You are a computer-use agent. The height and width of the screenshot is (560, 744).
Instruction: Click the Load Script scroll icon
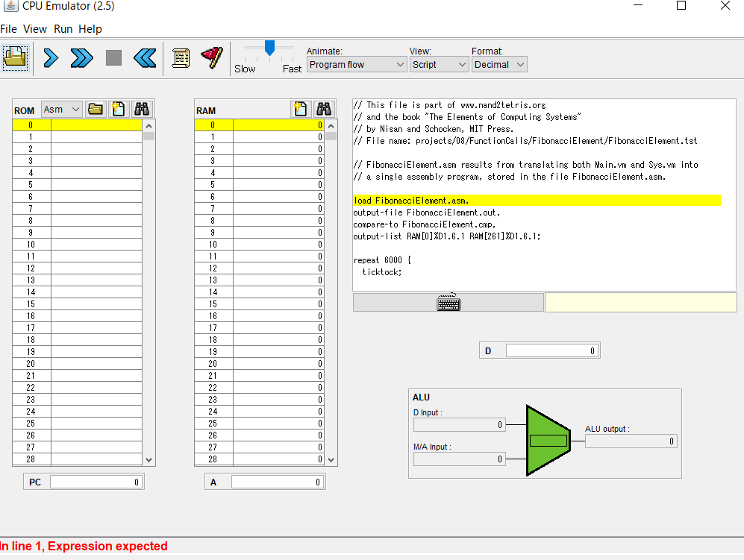pyautogui.click(x=181, y=57)
